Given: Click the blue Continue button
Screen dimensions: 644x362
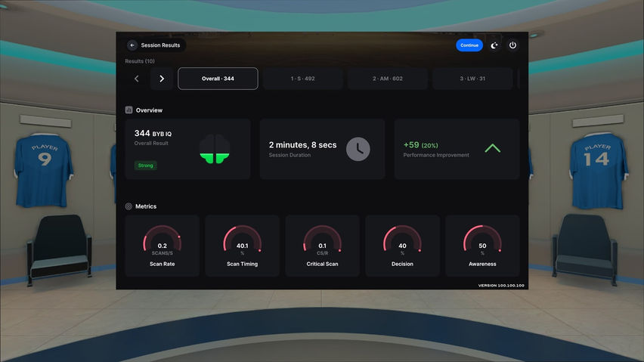Looking at the screenshot, I should click(469, 45).
